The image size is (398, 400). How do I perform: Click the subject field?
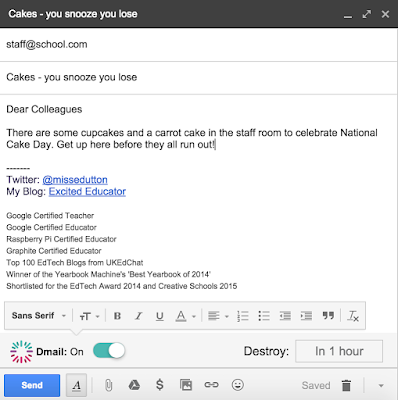[x=199, y=77]
